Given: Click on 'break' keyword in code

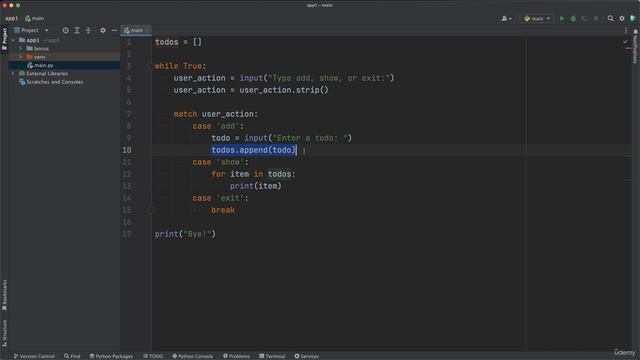Looking at the screenshot, I should click(223, 210).
